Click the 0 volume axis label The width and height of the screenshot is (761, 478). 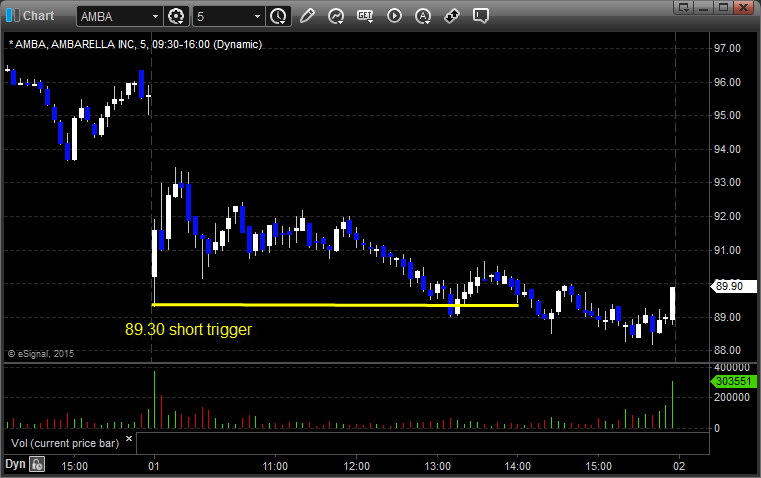717,429
